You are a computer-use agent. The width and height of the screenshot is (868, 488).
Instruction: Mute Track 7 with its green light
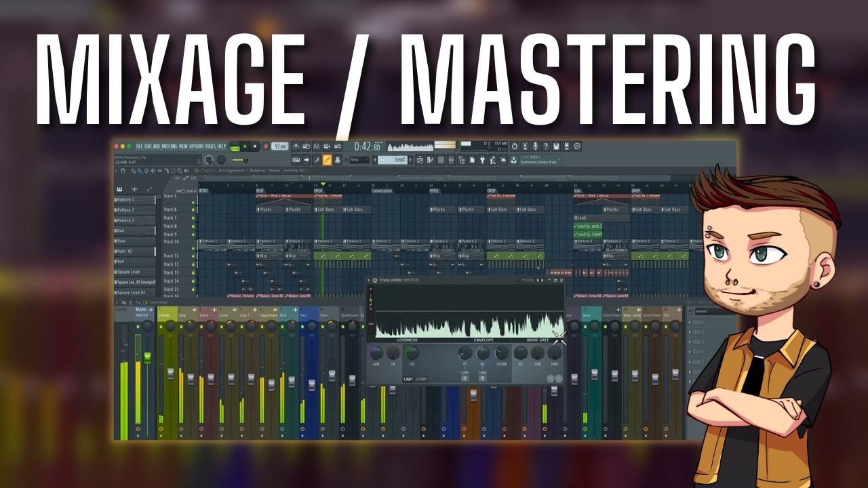click(x=193, y=218)
